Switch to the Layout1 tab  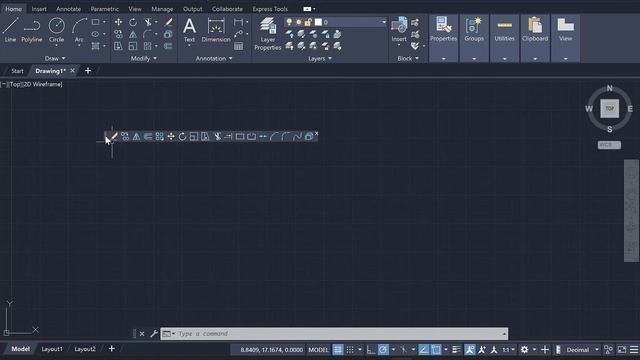52,349
